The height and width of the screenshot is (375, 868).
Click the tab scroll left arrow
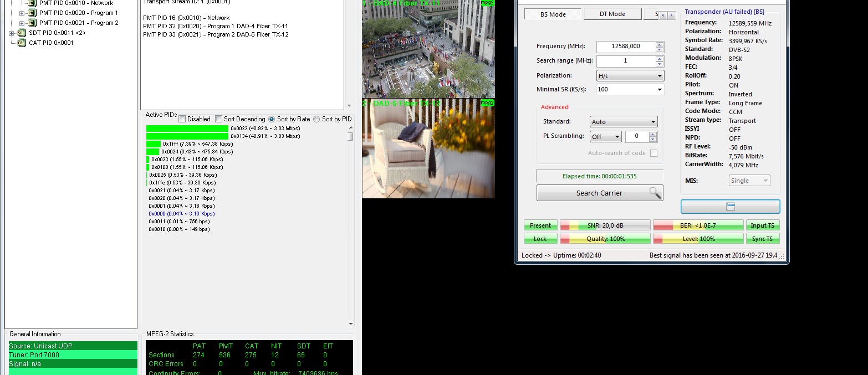click(663, 16)
